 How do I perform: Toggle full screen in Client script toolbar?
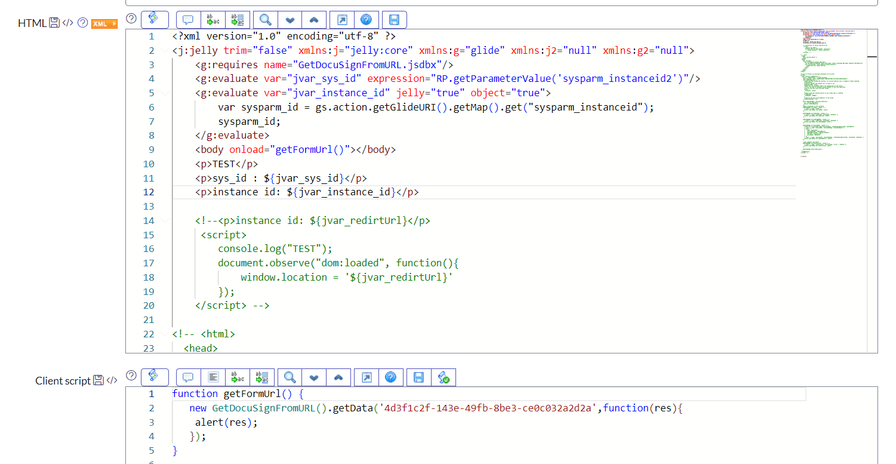[x=366, y=377]
